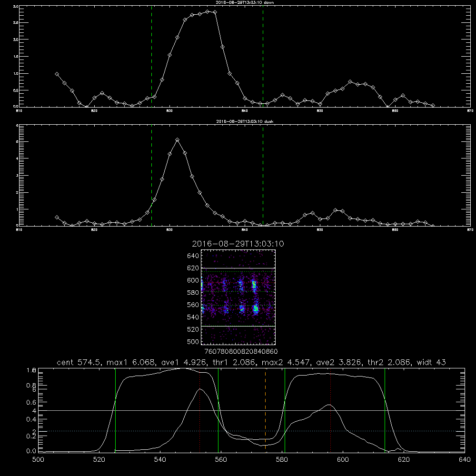Screen dimensions: 476x476
Task: Click the orange dashed center line in bottom plot
Action: (265, 410)
